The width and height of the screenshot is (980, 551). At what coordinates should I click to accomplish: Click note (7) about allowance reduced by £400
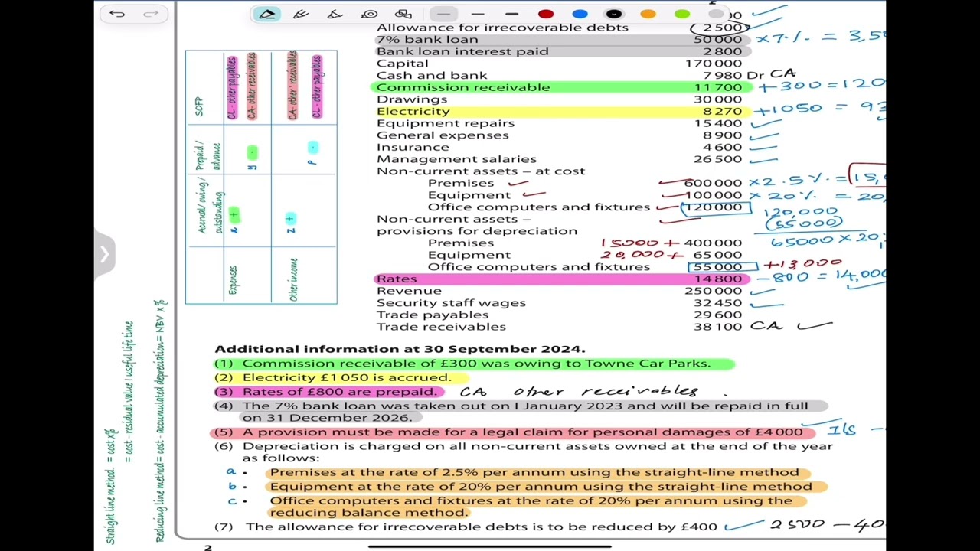[465, 527]
